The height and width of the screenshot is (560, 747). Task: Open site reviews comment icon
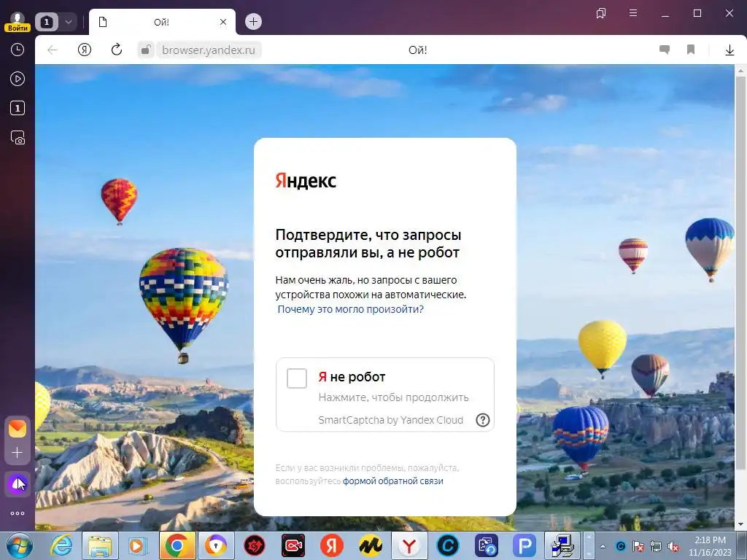665,50
